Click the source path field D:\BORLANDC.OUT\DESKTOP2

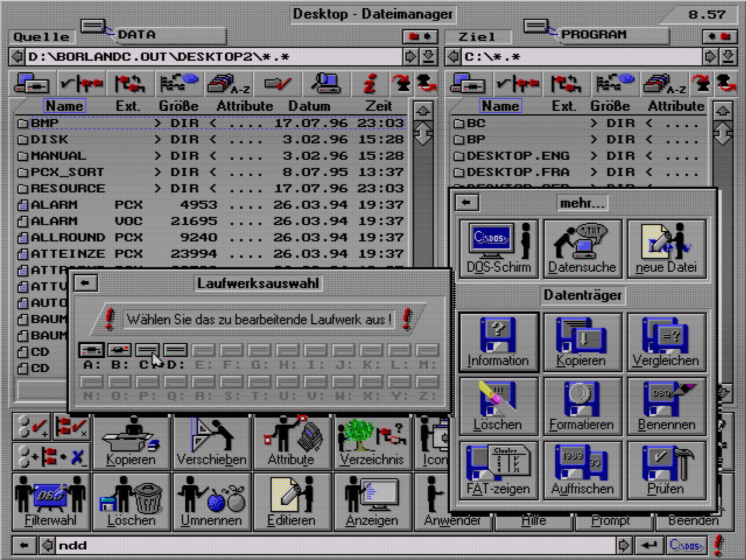(214, 57)
